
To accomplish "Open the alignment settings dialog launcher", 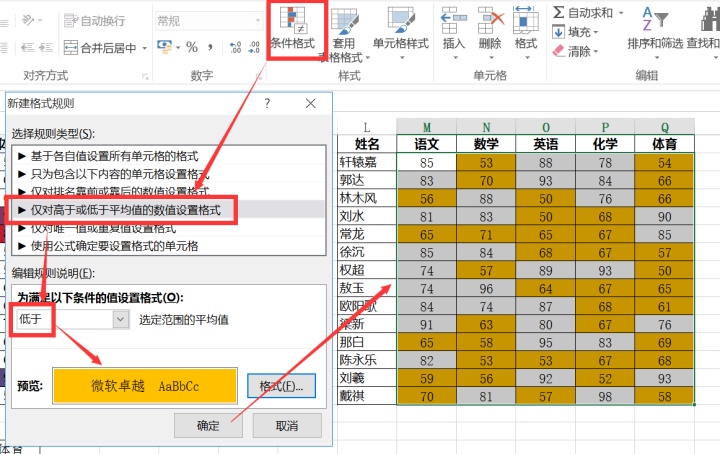I will pos(145,77).
